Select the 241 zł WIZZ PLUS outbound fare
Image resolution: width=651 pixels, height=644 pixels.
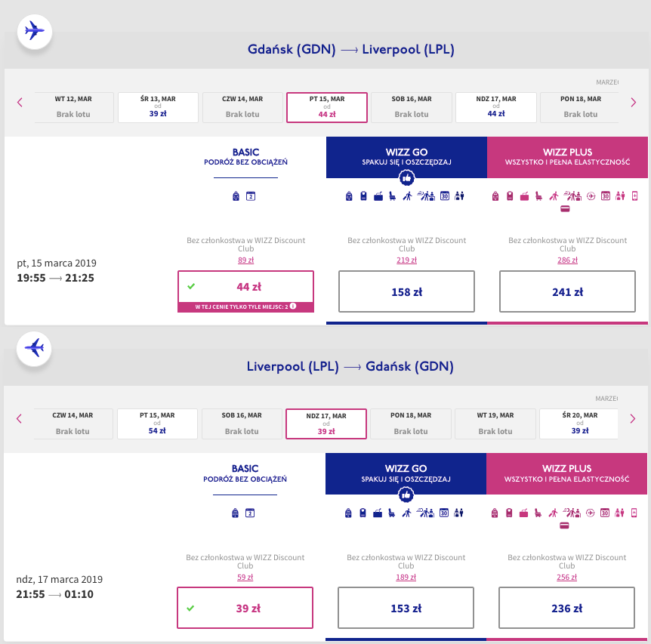[x=567, y=291]
